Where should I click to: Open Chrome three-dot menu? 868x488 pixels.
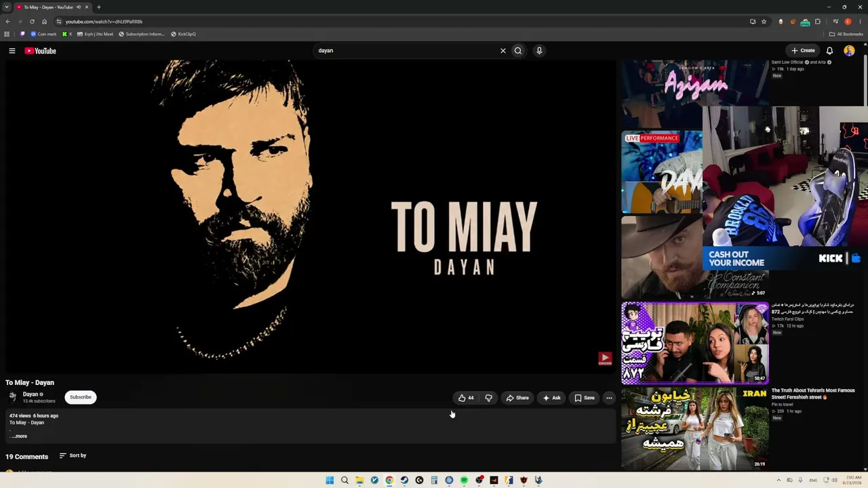(x=860, y=22)
